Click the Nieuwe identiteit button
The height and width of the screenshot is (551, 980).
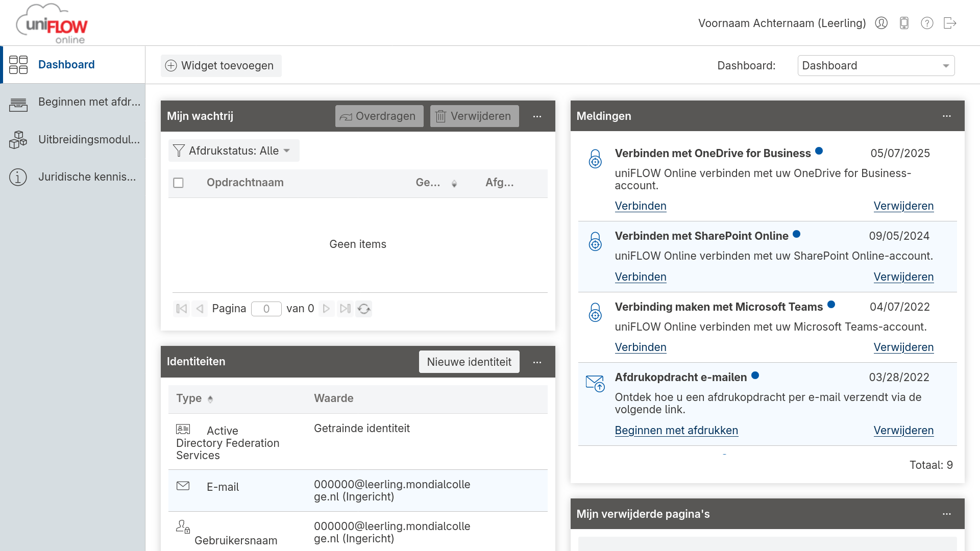[469, 362]
